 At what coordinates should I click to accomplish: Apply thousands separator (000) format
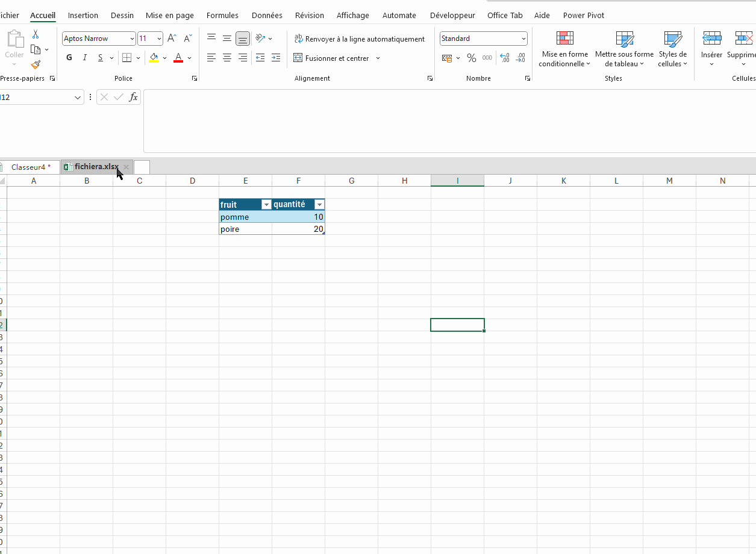pos(487,58)
